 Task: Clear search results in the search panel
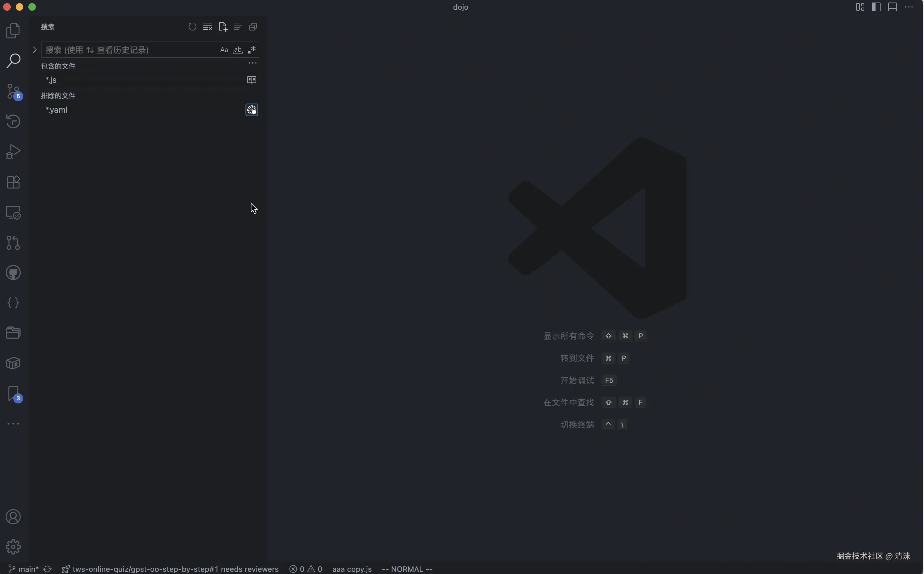click(x=208, y=27)
